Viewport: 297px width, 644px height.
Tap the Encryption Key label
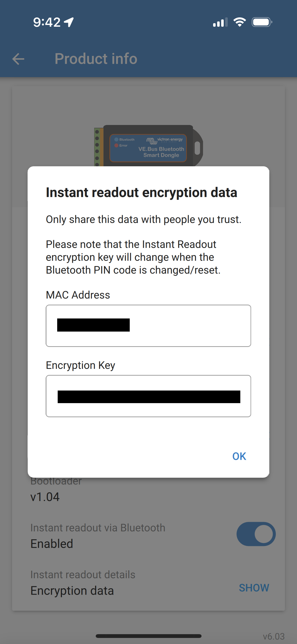click(80, 365)
